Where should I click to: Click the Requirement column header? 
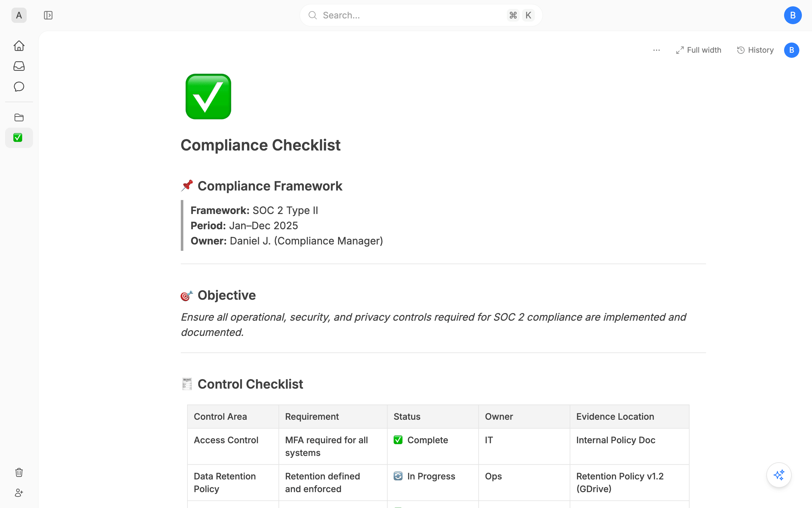pyautogui.click(x=333, y=417)
